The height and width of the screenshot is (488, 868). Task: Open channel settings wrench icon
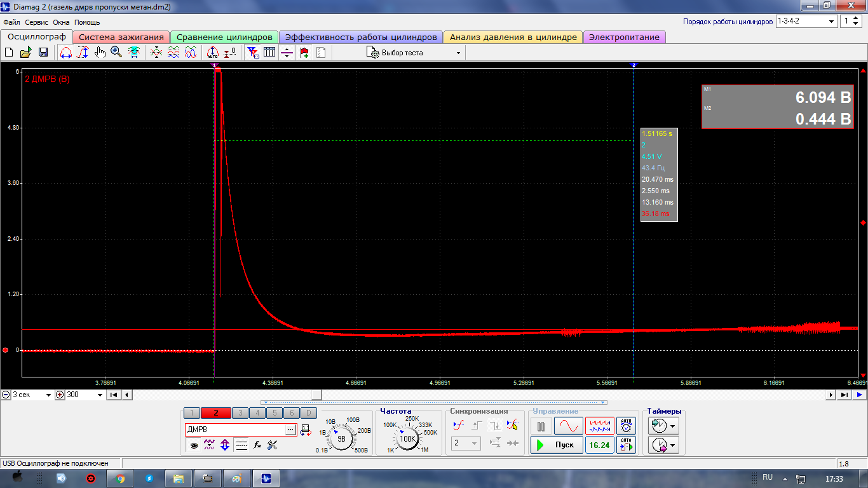[x=273, y=445]
